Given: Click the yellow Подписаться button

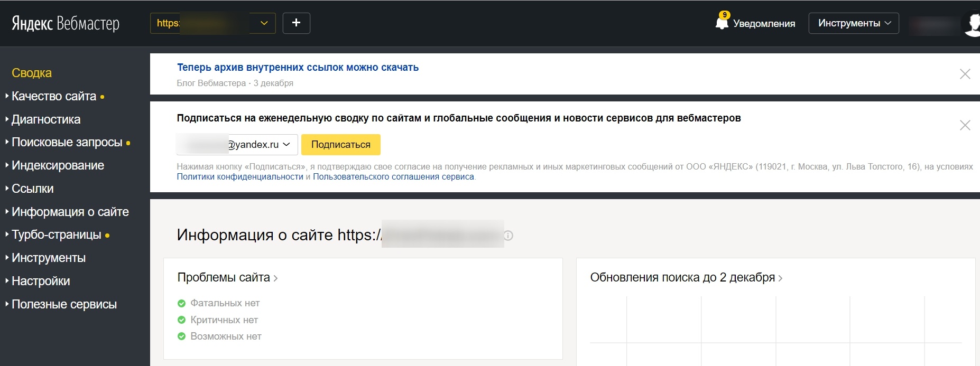Looking at the screenshot, I should tap(340, 145).
